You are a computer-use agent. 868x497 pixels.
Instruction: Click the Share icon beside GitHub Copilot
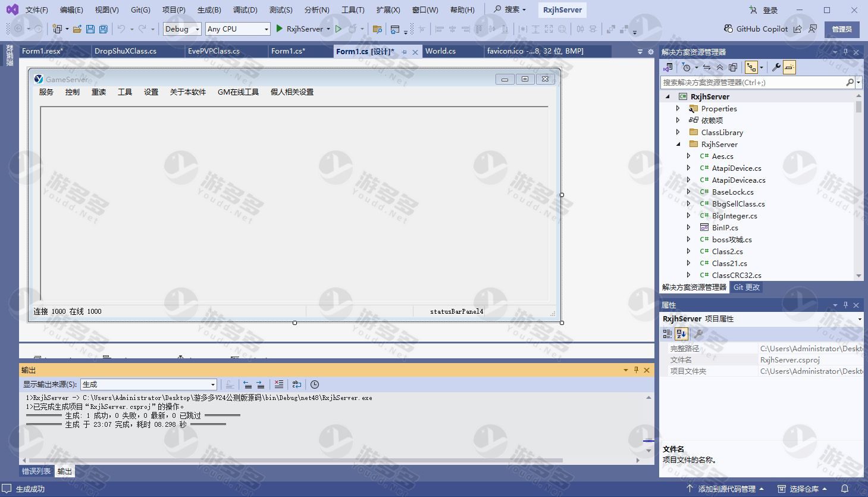coord(797,29)
